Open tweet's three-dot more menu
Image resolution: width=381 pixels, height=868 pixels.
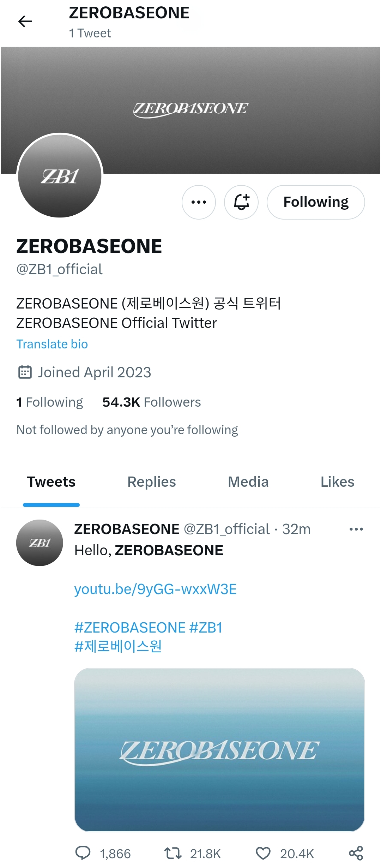pyautogui.click(x=356, y=529)
